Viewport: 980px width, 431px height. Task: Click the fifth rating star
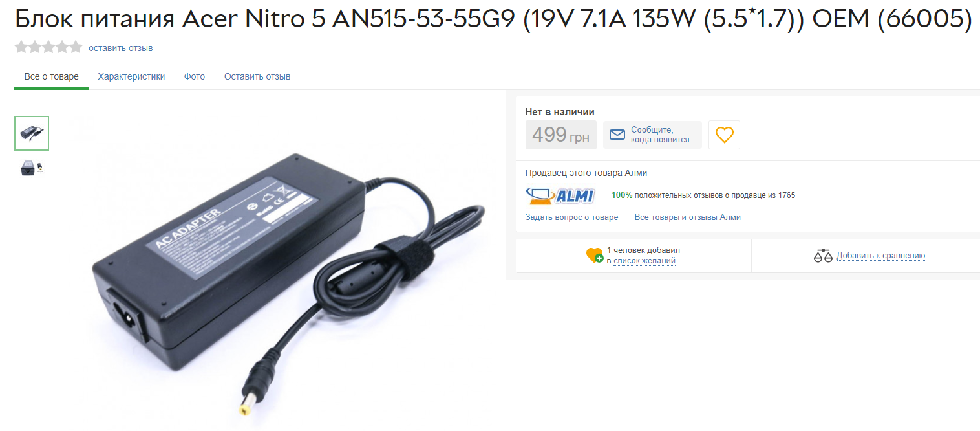[76, 47]
